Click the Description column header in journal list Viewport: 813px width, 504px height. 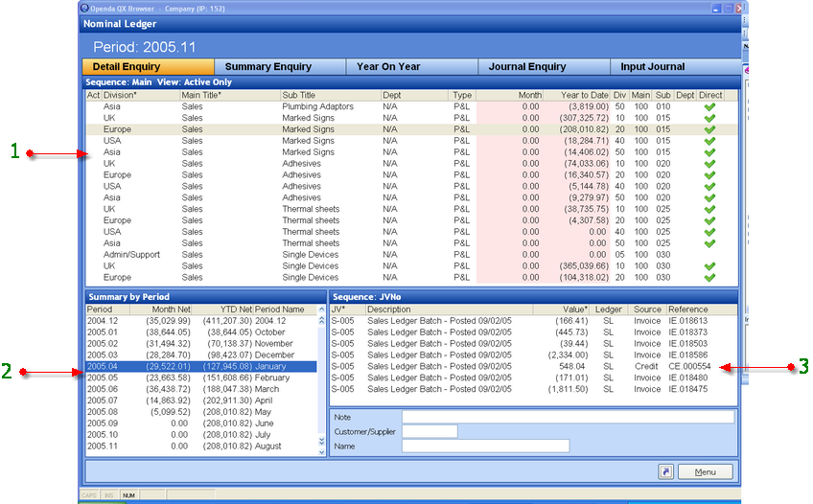point(449,309)
